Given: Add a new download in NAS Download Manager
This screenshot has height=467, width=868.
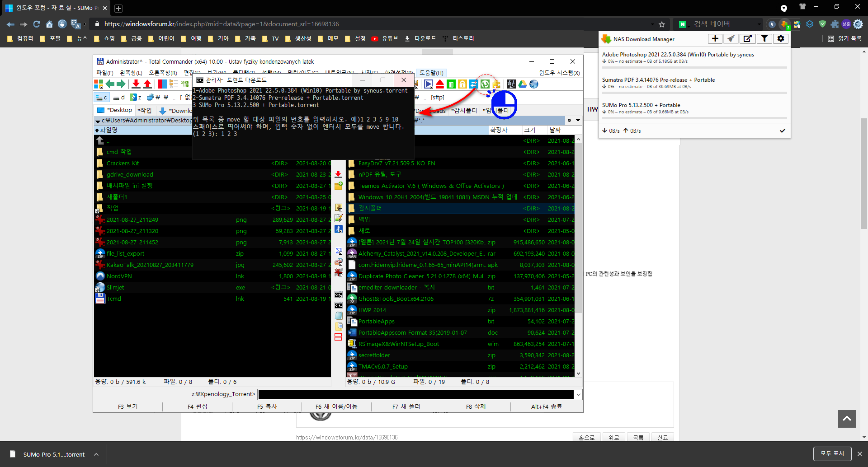Looking at the screenshot, I should (x=715, y=39).
